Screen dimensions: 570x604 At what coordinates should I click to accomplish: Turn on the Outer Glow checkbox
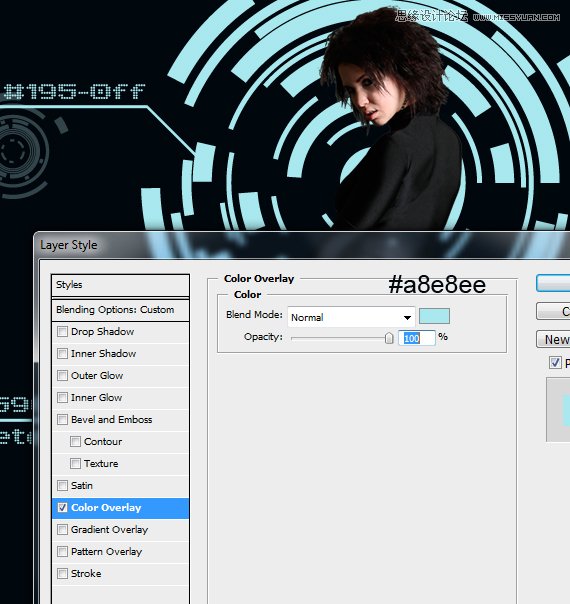tap(62, 376)
